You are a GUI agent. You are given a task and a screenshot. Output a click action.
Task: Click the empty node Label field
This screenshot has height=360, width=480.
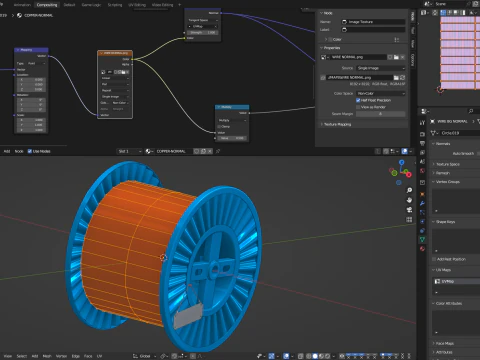[373, 30]
